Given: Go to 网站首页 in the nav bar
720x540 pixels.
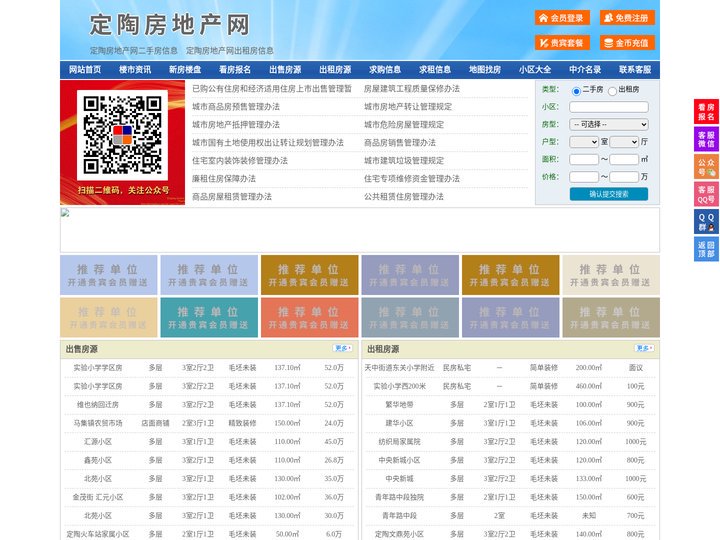Looking at the screenshot, I should coord(85,70).
